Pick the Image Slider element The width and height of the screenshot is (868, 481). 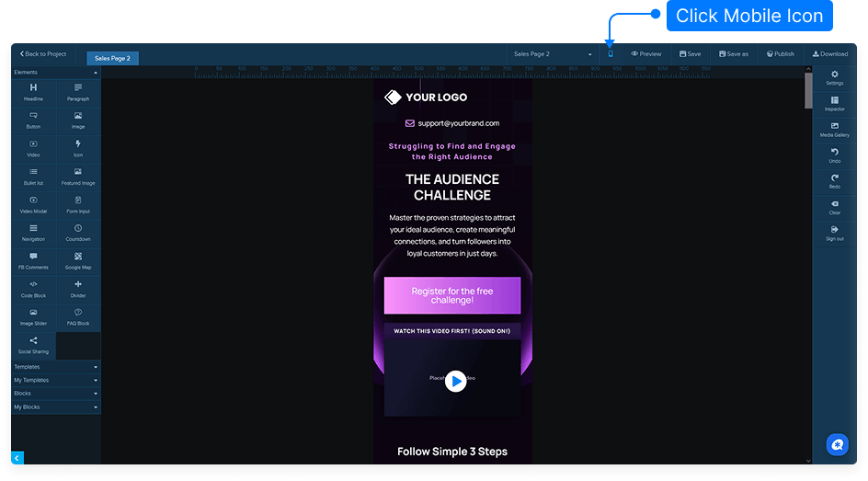[x=33, y=316]
